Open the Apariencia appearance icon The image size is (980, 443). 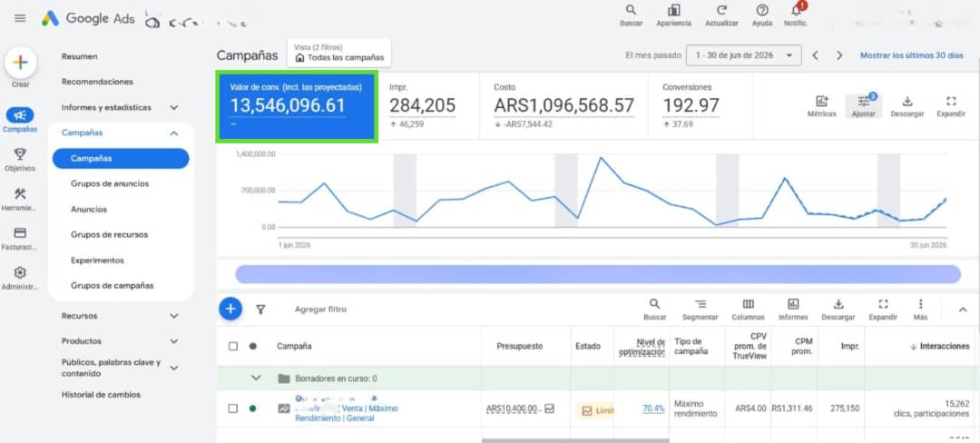(673, 10)
